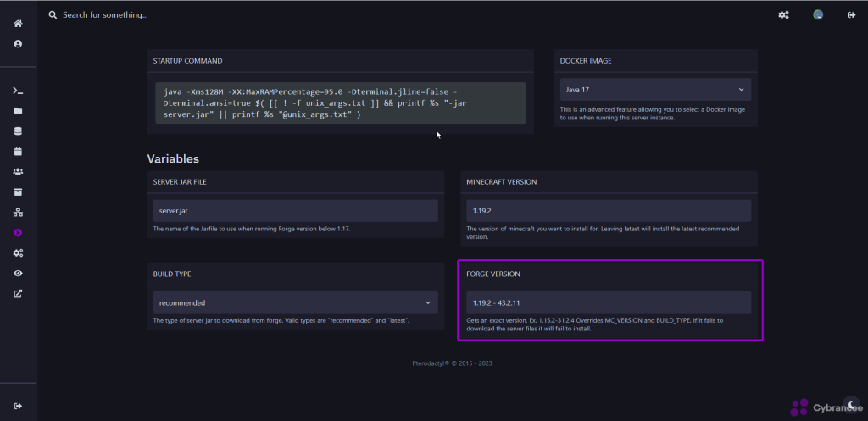The image size is (868, 421).
Task: Select the purple Startup play icon
Action: click(18, 233)
